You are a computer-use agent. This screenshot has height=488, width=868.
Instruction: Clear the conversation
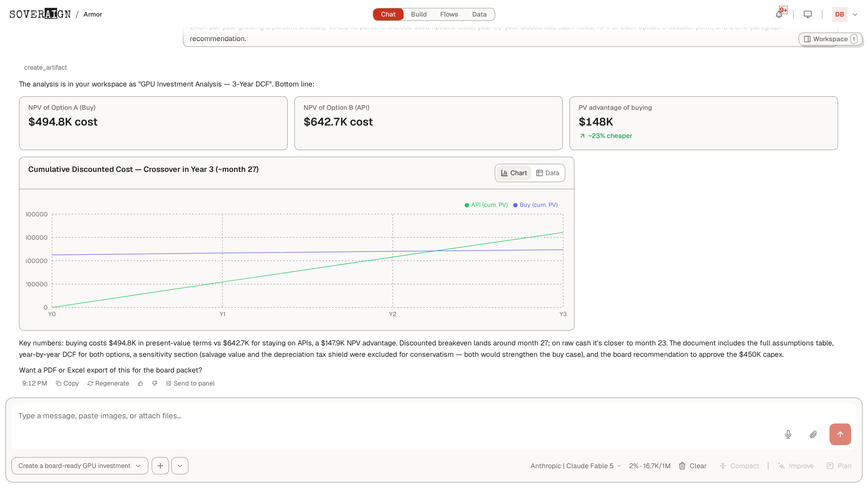pos(693,466)
